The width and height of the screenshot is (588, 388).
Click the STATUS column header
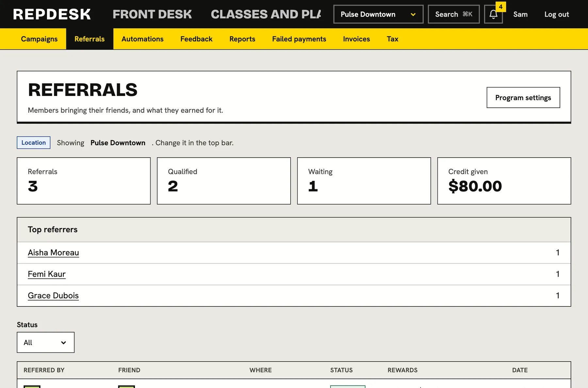coord(341,370)
